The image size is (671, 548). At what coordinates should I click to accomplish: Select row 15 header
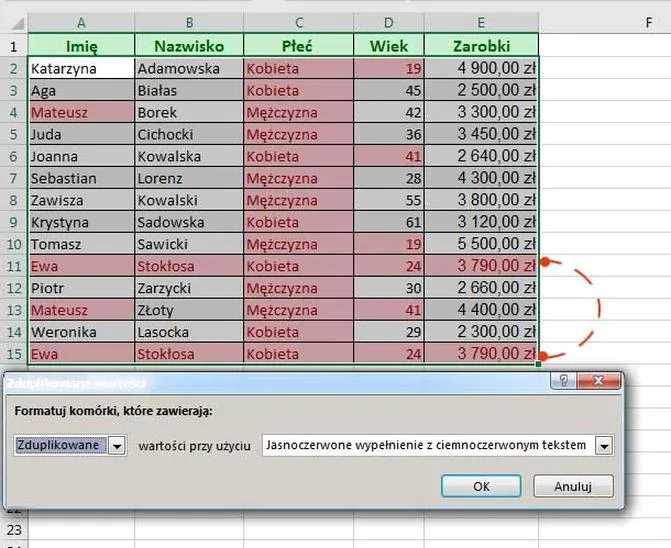tap(14, 354)
